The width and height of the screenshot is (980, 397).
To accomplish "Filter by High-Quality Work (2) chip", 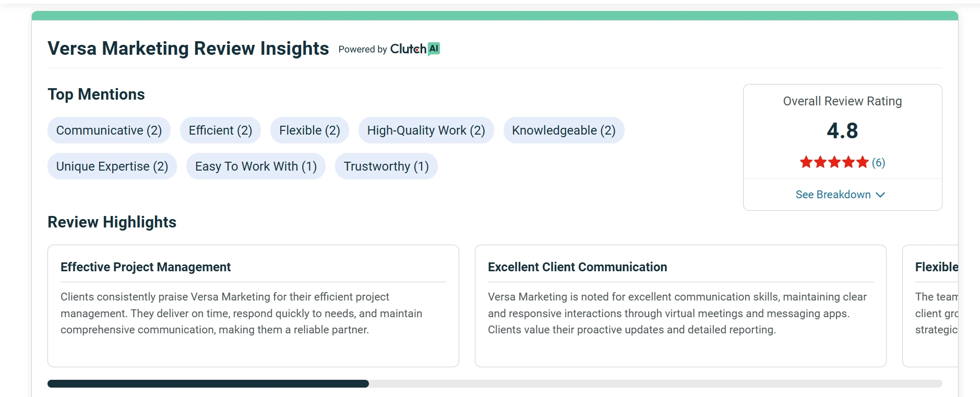I will point(426,130).
